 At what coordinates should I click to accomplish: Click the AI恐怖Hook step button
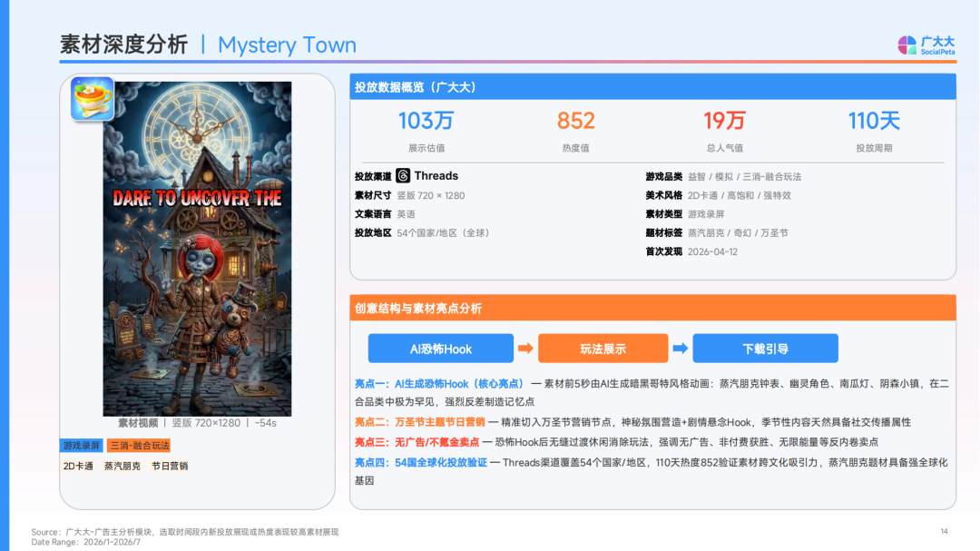[441, 349]
